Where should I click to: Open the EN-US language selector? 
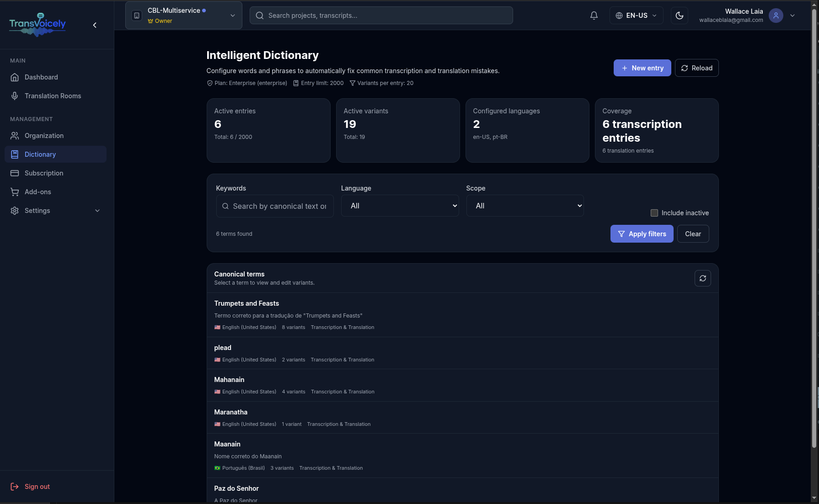coord(637,16)
